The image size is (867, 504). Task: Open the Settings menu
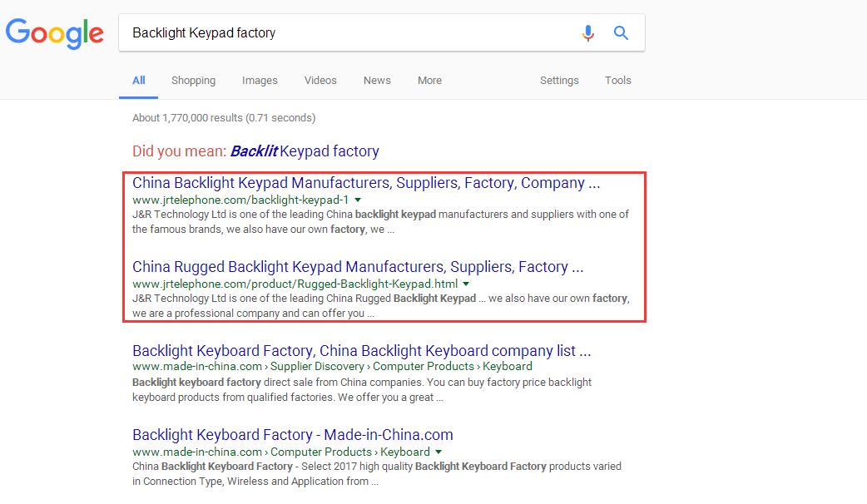point(559,81)
